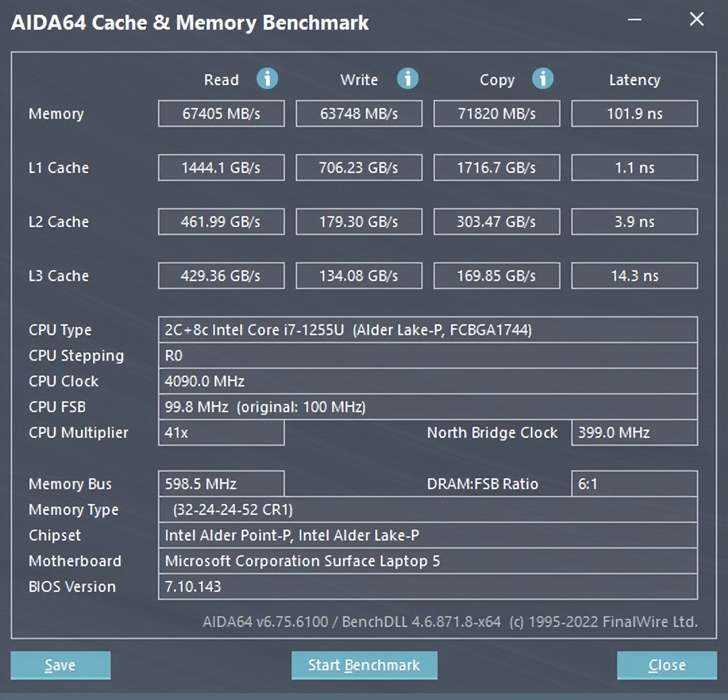
Task: Click the Save button
Action: pyautogui.click(x=60, y=665)
